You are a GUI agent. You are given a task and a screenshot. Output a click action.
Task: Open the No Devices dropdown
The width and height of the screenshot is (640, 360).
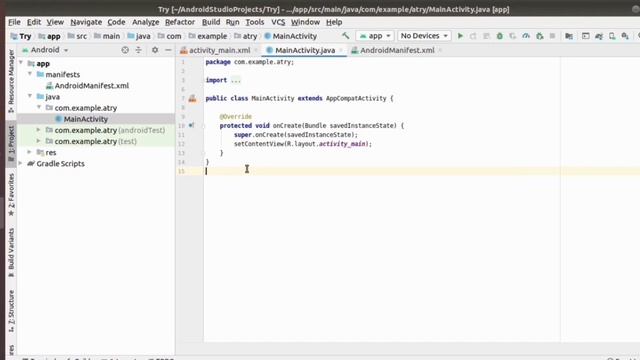(424, 36)
